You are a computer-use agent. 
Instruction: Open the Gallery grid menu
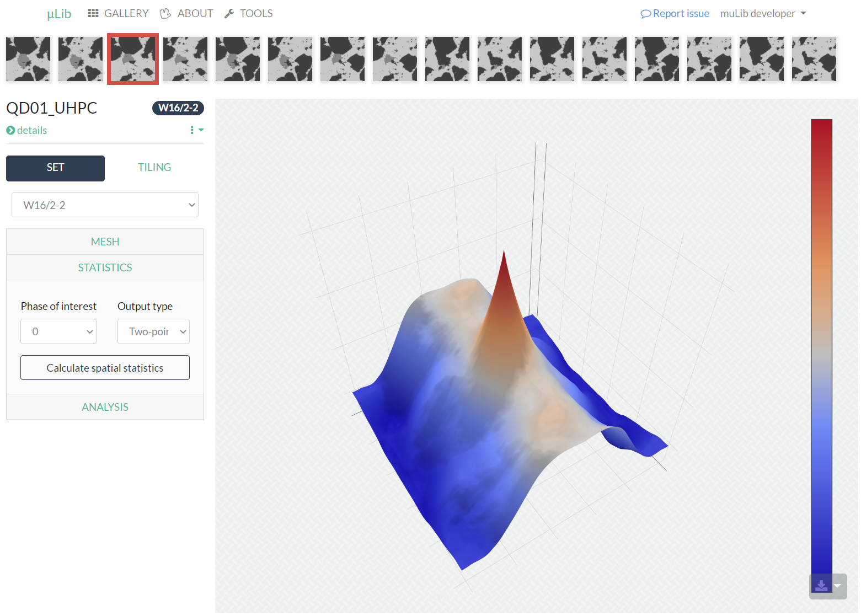(118, 13)
